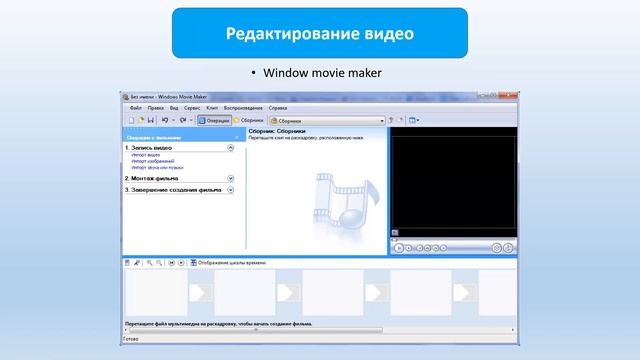Click the Audio Levels icon on the storyboard toolbar

[x=127, y=263]
